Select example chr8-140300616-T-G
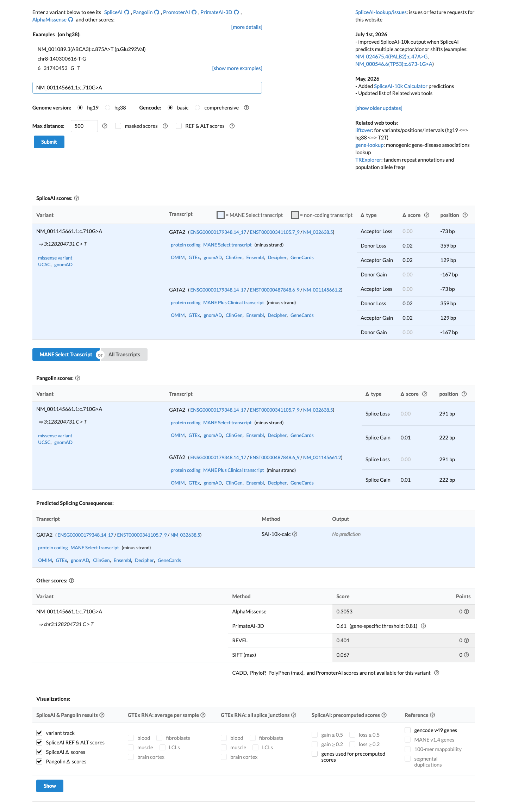This screenshot has height=812, width=512. (62, 59)
